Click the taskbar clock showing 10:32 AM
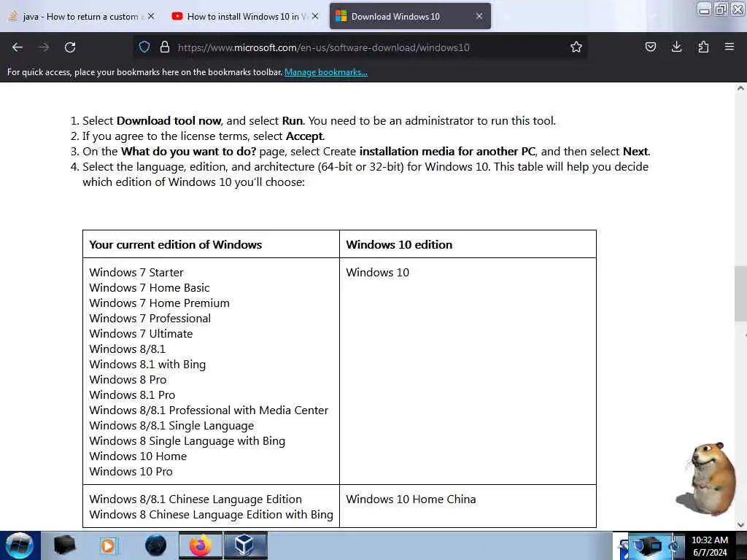 pos(709,545)
